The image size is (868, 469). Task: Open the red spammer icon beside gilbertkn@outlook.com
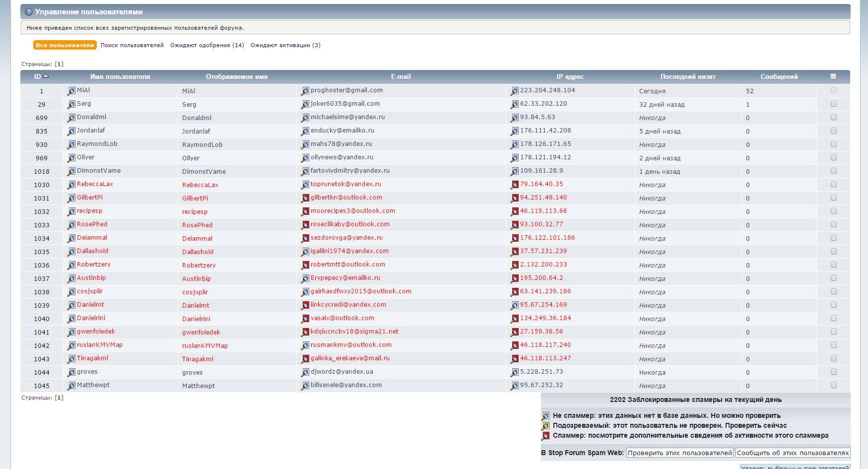pos(305,198)
